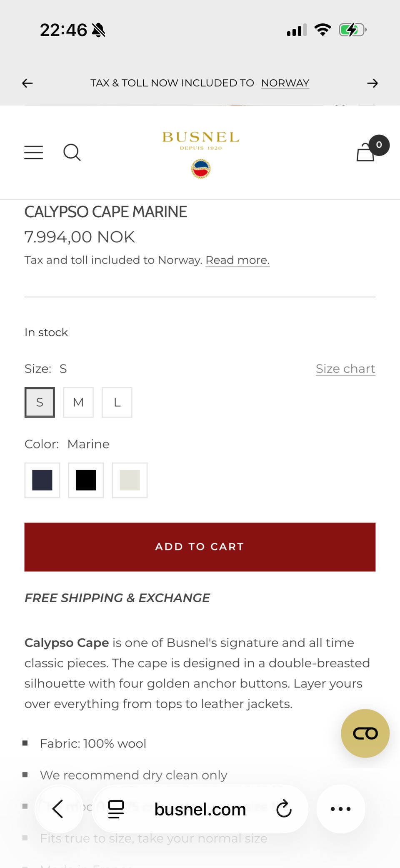Screen dimensions: 400x868
Task: Open browser more options menu
Action: click(340, 809)
